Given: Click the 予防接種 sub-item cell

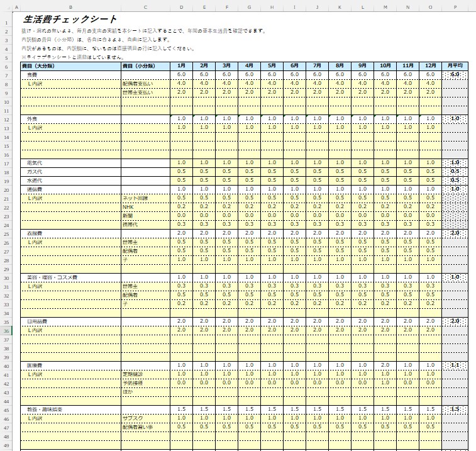Looking at the screenshot, I should click(145, 383).
